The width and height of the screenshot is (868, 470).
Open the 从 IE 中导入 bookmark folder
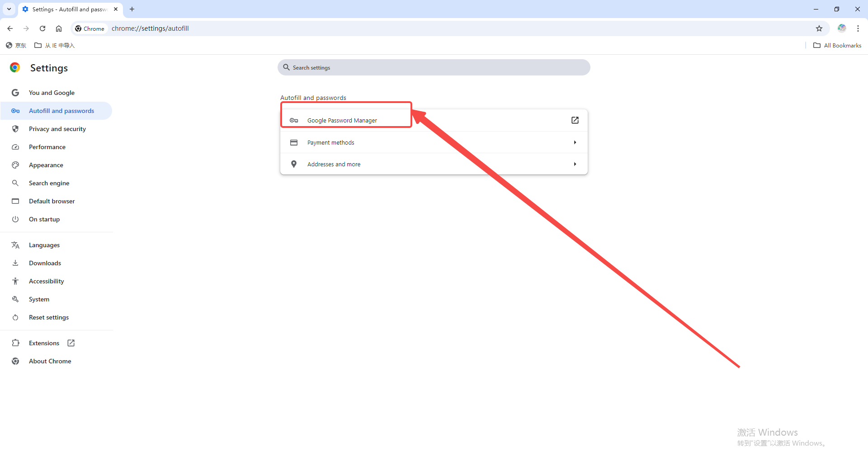(x=55, y=45)
